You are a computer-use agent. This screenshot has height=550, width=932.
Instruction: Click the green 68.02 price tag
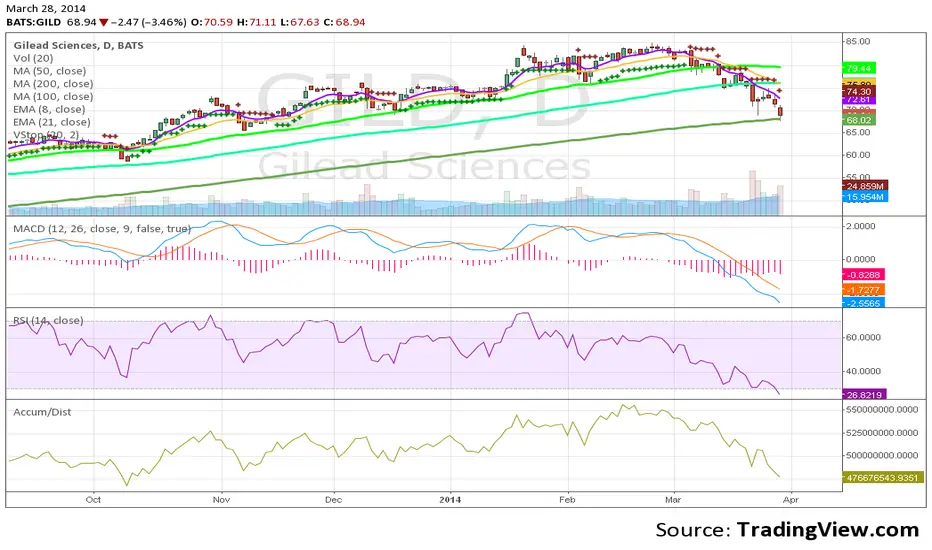pyautogui.click(x=859, y=120)
